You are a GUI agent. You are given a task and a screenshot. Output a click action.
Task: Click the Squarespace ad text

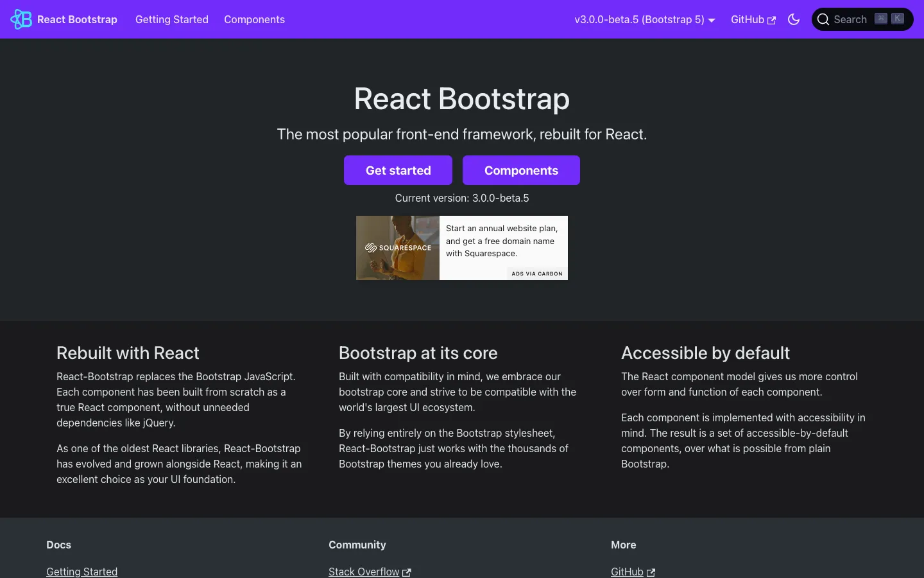502,241
